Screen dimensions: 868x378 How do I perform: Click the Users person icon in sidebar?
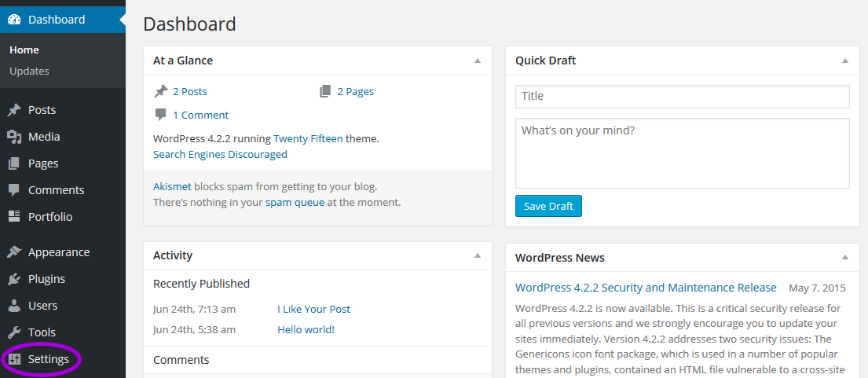[14, 306]
